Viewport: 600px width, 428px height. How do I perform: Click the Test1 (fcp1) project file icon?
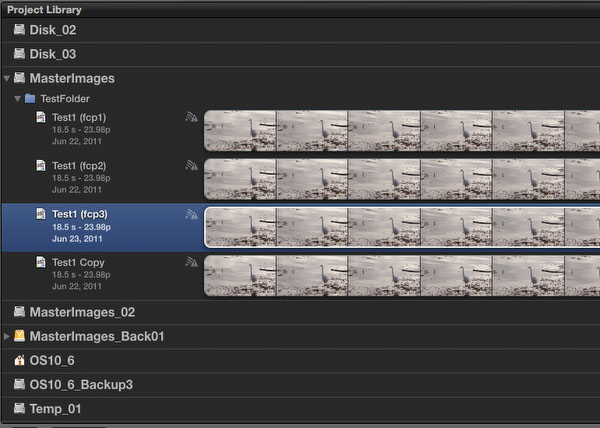41,117
